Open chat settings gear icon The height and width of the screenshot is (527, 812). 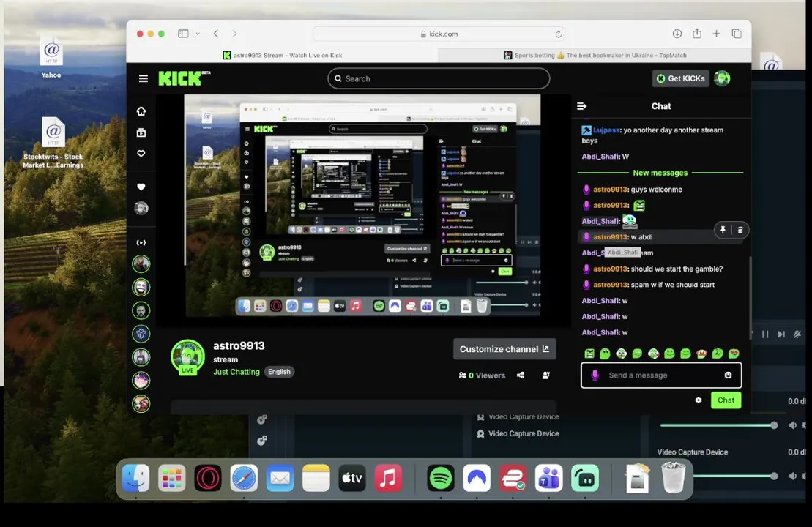(x=699, y=400)
